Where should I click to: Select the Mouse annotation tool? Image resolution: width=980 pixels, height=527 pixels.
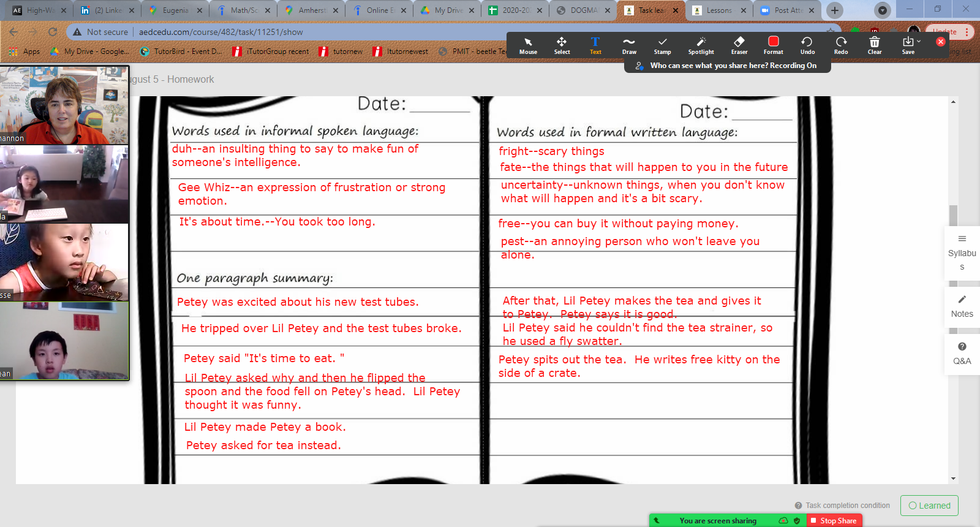528,45
